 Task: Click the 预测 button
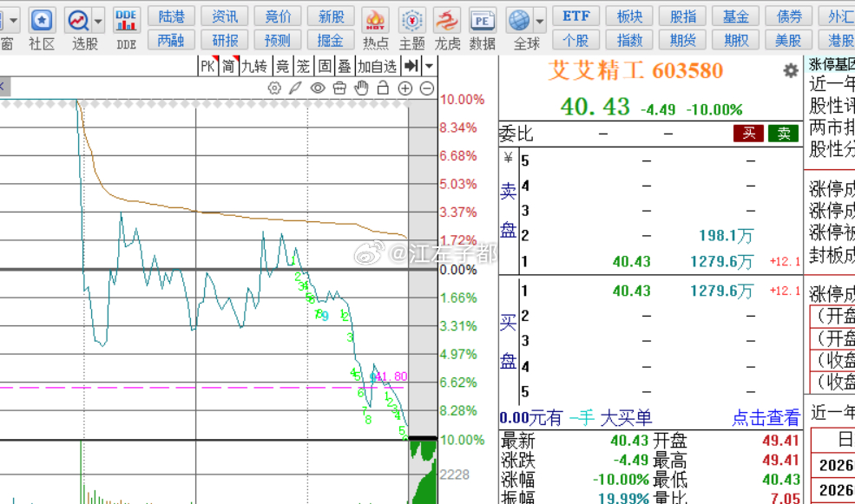coord(278,40)
